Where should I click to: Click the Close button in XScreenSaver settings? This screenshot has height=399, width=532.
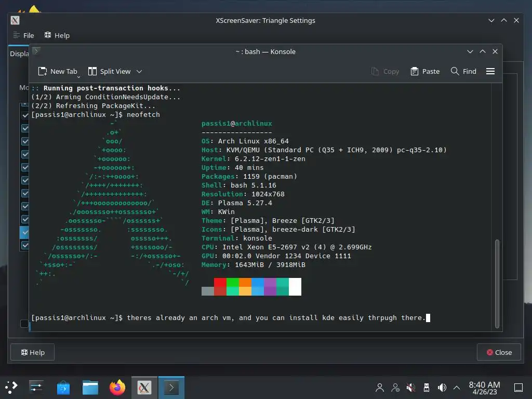(x=499, y=352)
